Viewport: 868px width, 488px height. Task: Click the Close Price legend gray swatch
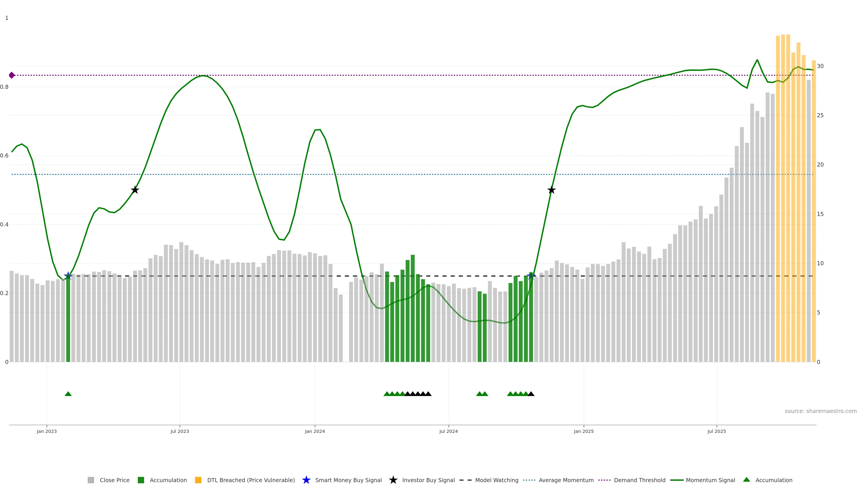tap(91, 480)
